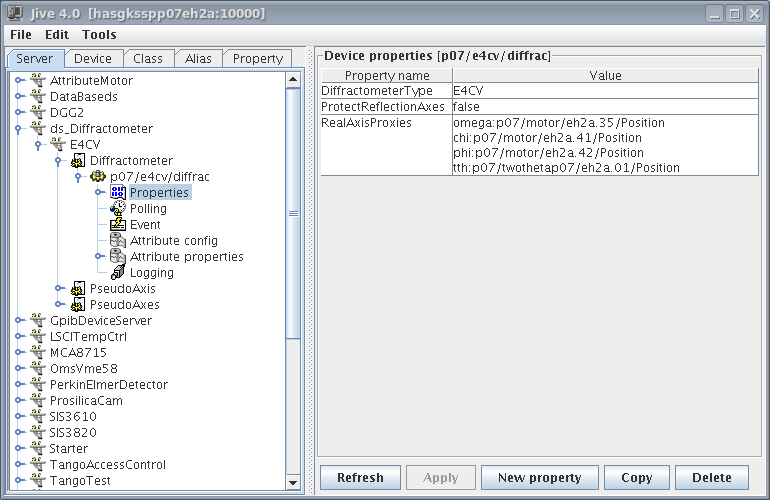
Task: Click the tree scrollbar down arrow
Action: coord(293,482)
